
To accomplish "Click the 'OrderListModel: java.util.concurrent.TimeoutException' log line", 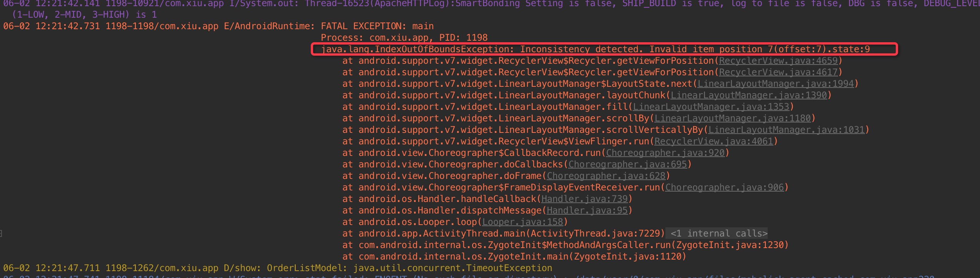I will click(x=278, y=268).
